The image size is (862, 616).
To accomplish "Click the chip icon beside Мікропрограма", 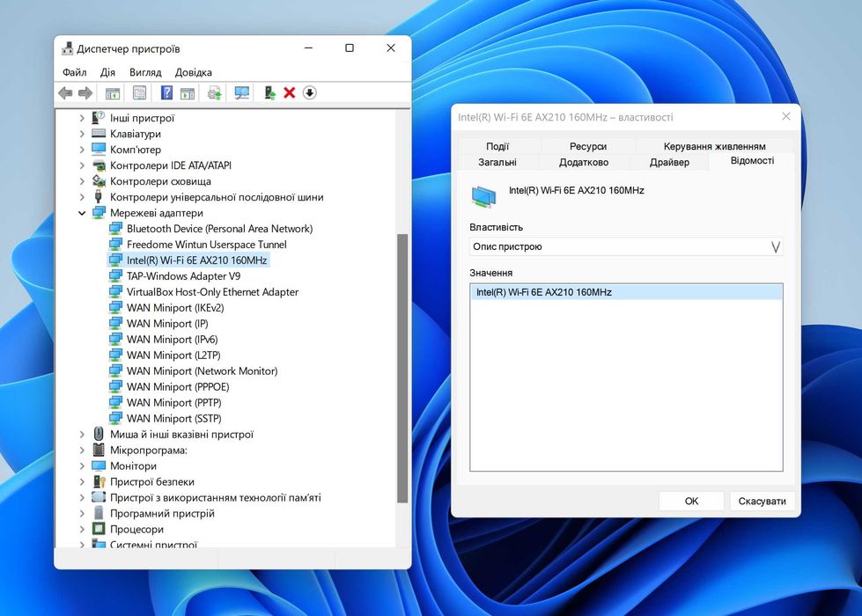I will click(x=99, y=450).
